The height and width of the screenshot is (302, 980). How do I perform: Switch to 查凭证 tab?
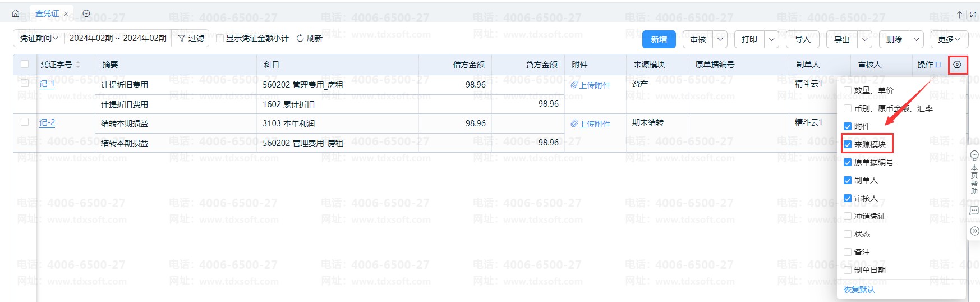point(47,13)
